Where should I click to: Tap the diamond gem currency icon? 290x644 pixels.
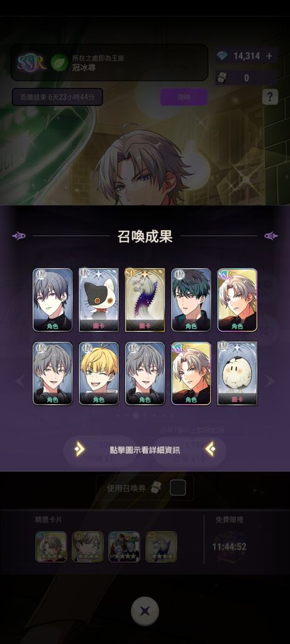point(224,56)
